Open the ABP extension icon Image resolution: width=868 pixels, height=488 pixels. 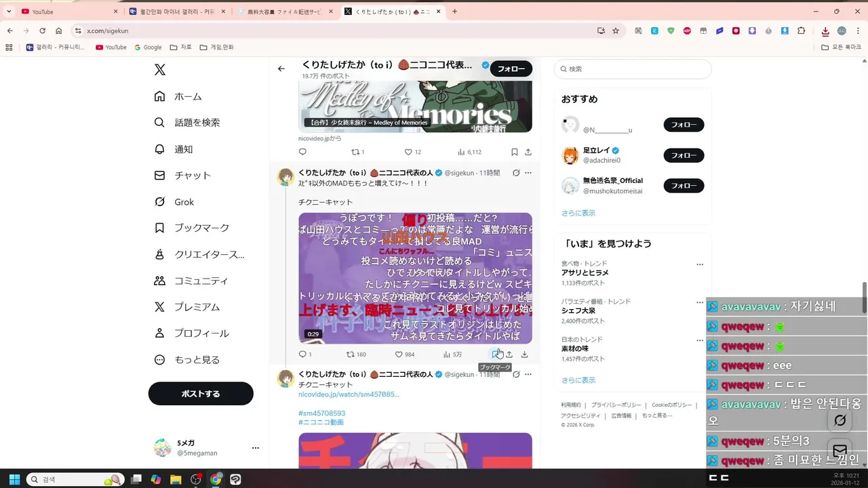point(687,30)
